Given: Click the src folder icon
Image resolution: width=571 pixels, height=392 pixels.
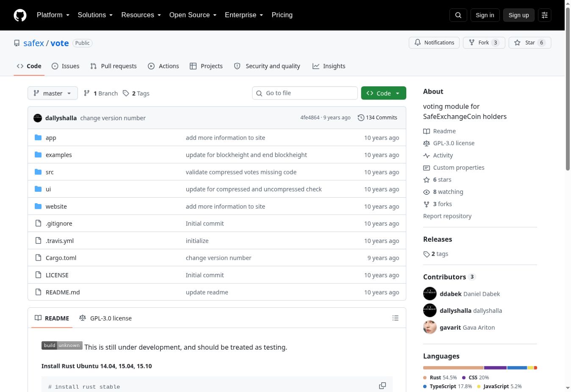Looking at the screenshot, I should [x=38, y=172].
